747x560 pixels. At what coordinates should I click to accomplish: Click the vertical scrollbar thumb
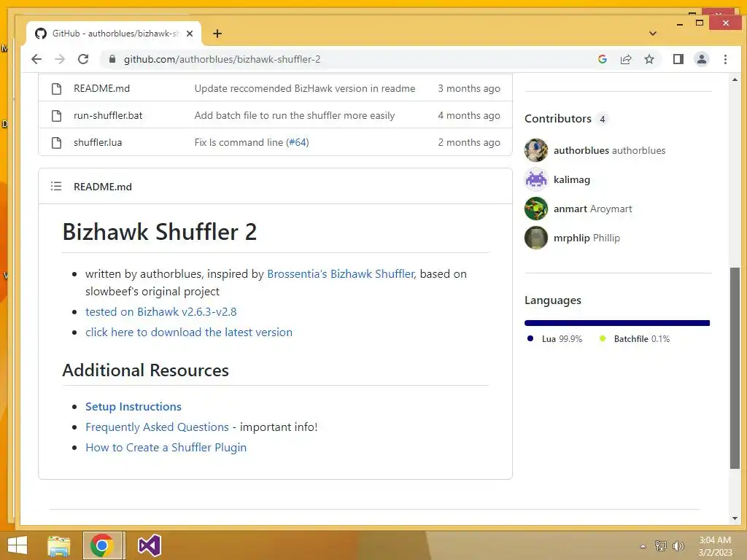coord(735,368)
